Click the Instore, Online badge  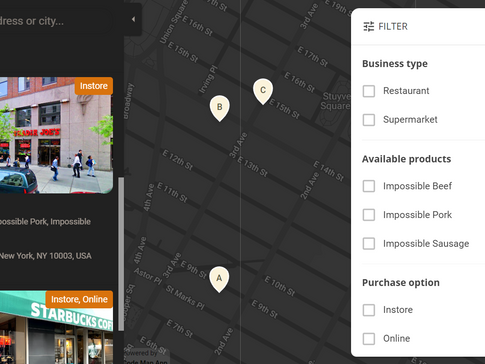[x=79, y=299]
